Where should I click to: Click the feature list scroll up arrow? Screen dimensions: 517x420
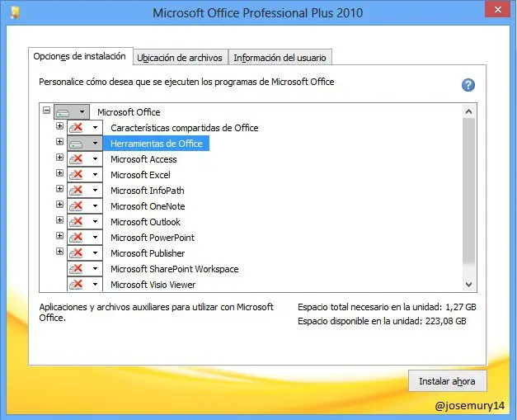(468, 111)
